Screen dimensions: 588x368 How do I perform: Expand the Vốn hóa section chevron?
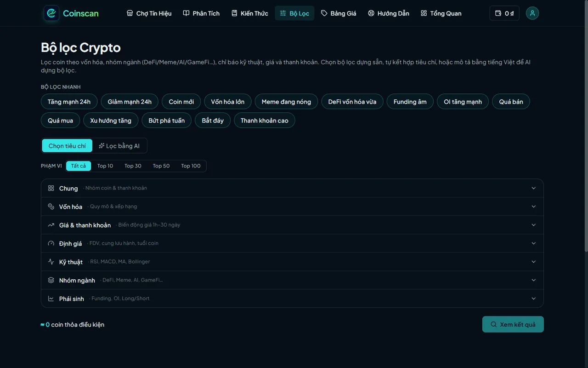coord(534,207)
